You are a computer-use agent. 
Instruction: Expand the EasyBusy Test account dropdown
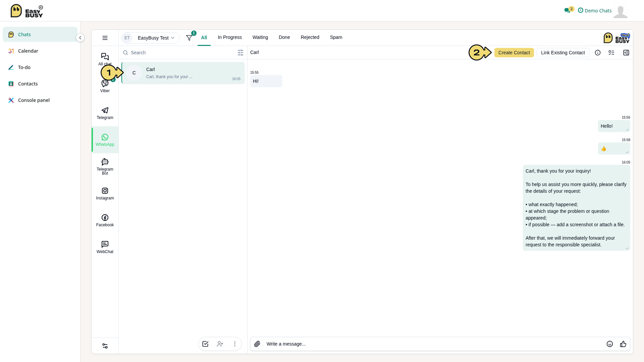[x=151, y=38]
